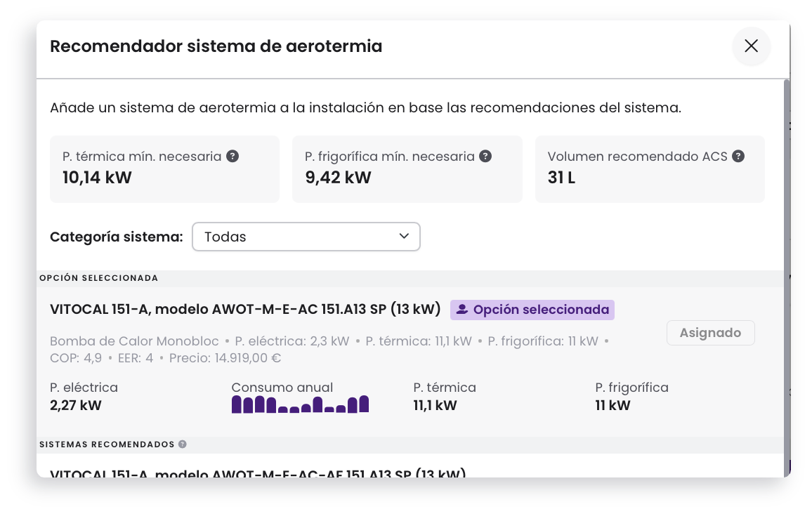Show help for P. frigorífica mín. necesaria
812x514 pixels.
pyautogui.click(x=485, y=156)
